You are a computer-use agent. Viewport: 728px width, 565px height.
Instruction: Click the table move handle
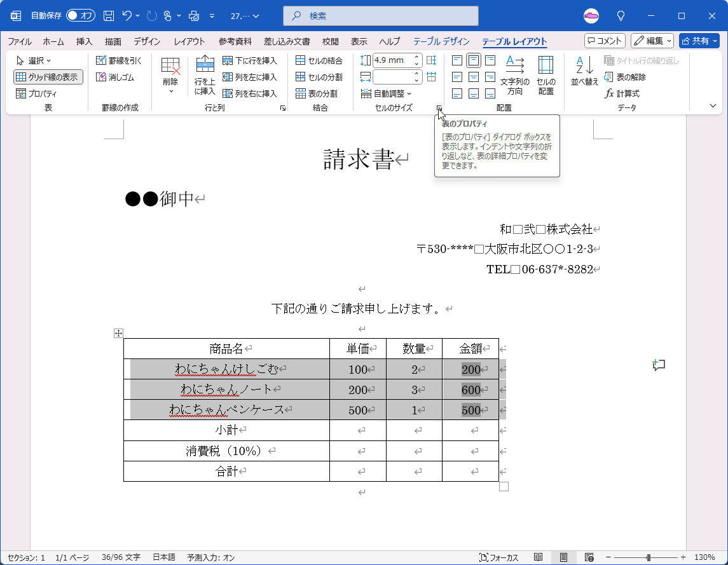pyautogui.click(x=118, y=333)
